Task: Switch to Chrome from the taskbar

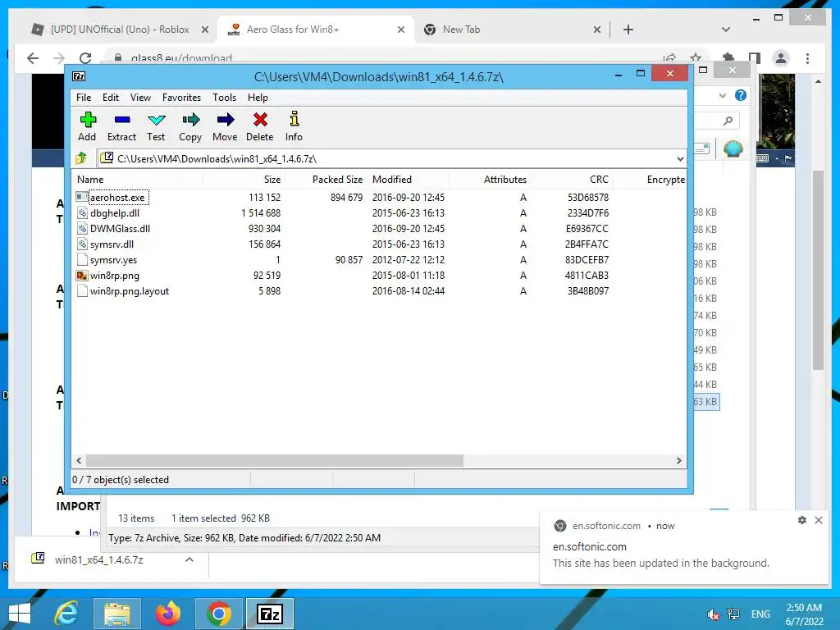Action: click(x=218, y=614)
